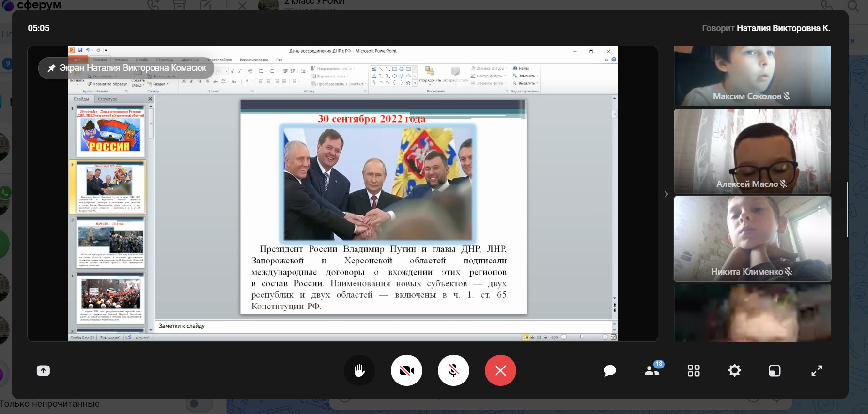Select Максим Соколов video tile
Viewport: 868px width, 414px height.
(x=752, y=76)
